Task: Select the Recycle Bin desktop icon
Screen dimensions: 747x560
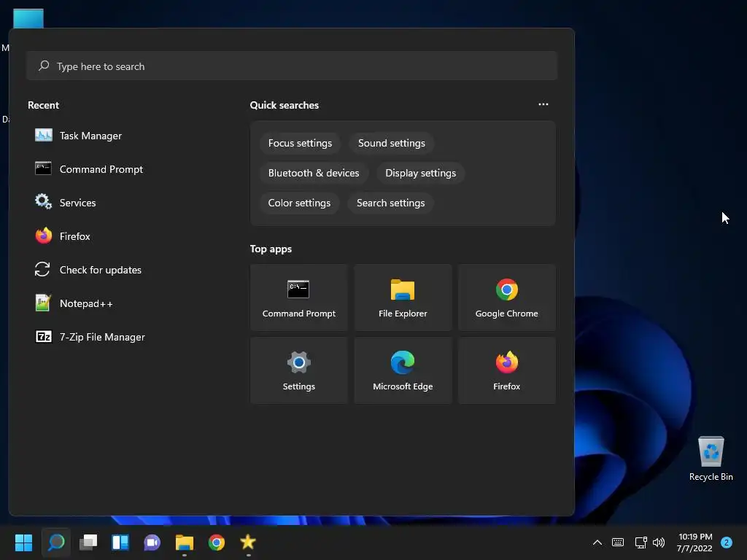Action: [711, 459]
